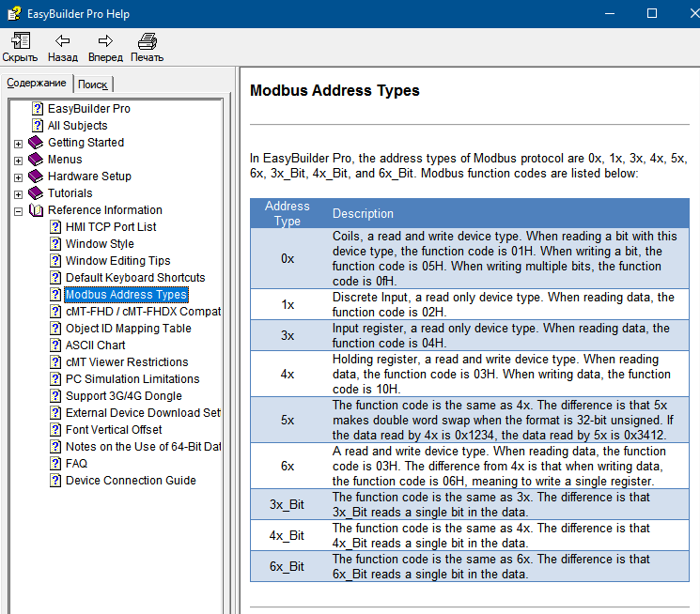This screenshot has height=614, width=700.
Task: Expand the Tutorials tree node
Action: coord(18,194)
